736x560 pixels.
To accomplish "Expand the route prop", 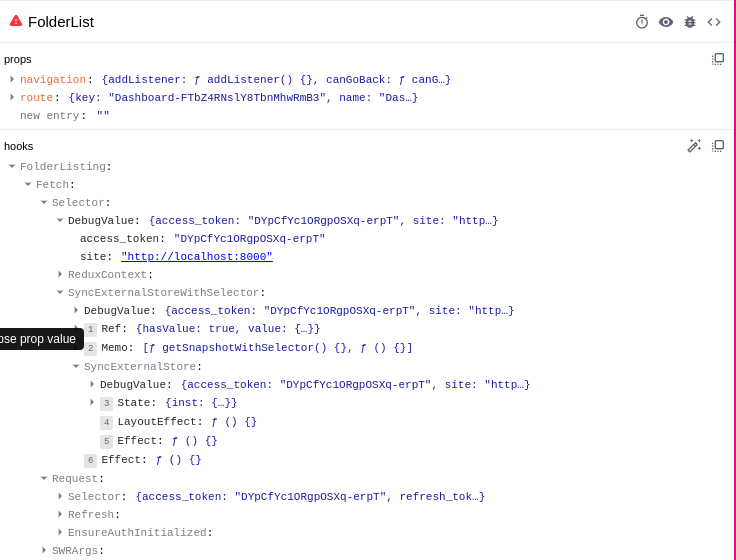I will [x=12, y=97].
